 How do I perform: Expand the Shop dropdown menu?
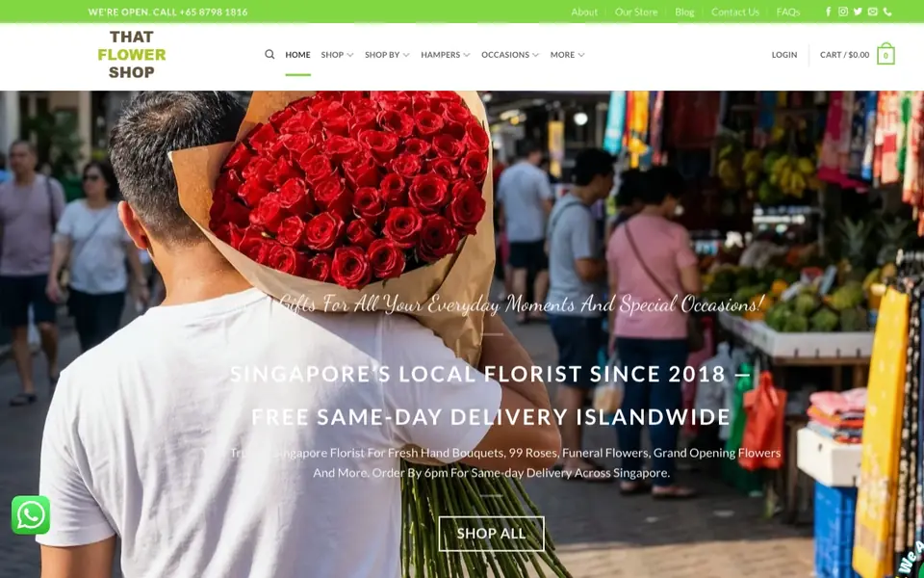[x=337, y=54]
